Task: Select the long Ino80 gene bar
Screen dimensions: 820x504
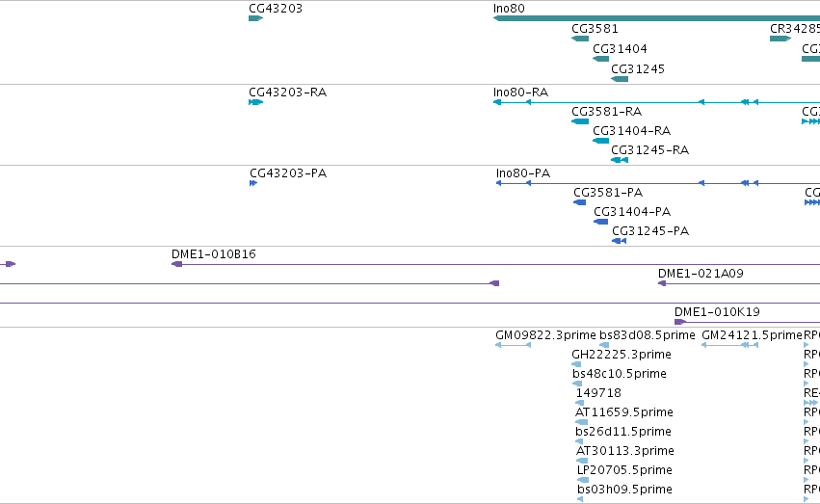Action: click(656, 18)
